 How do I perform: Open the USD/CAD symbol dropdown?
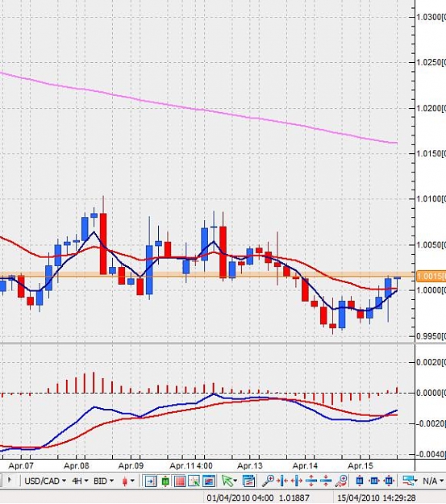[45, 481]
